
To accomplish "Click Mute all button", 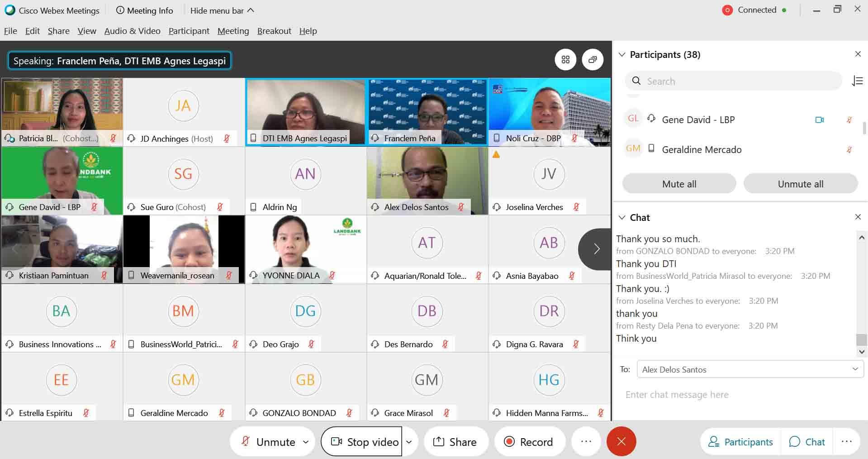I will (x=679, y=184).
